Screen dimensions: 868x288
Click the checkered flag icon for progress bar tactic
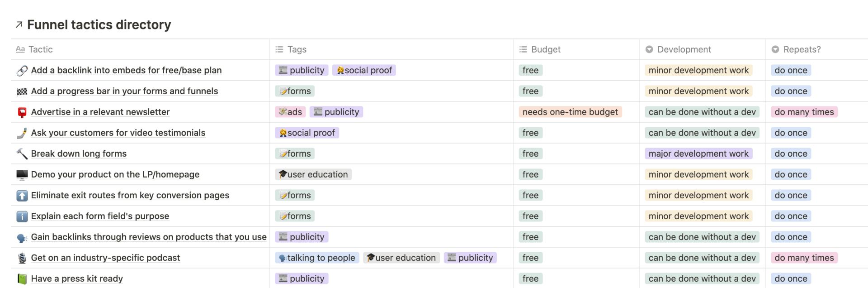[x=22, y=91]
